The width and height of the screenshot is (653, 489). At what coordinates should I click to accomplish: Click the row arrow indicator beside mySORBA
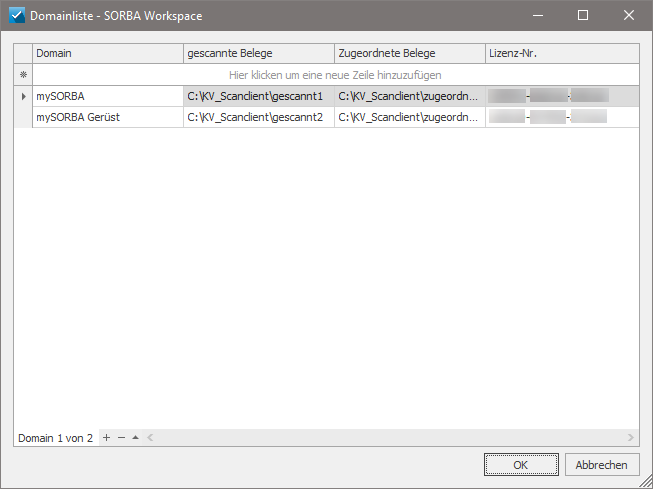pyautogui.click(x=23, y=96)
